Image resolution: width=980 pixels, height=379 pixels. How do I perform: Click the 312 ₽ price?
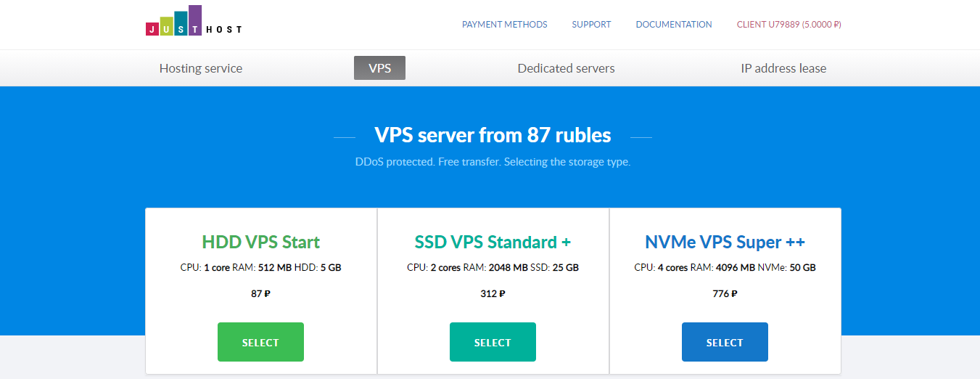click(493, 294)
